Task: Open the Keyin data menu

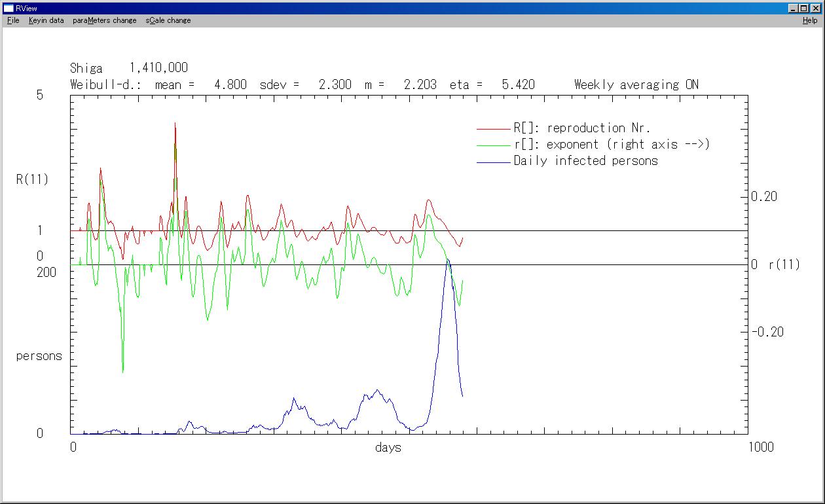Action: (x=46, y=20)
